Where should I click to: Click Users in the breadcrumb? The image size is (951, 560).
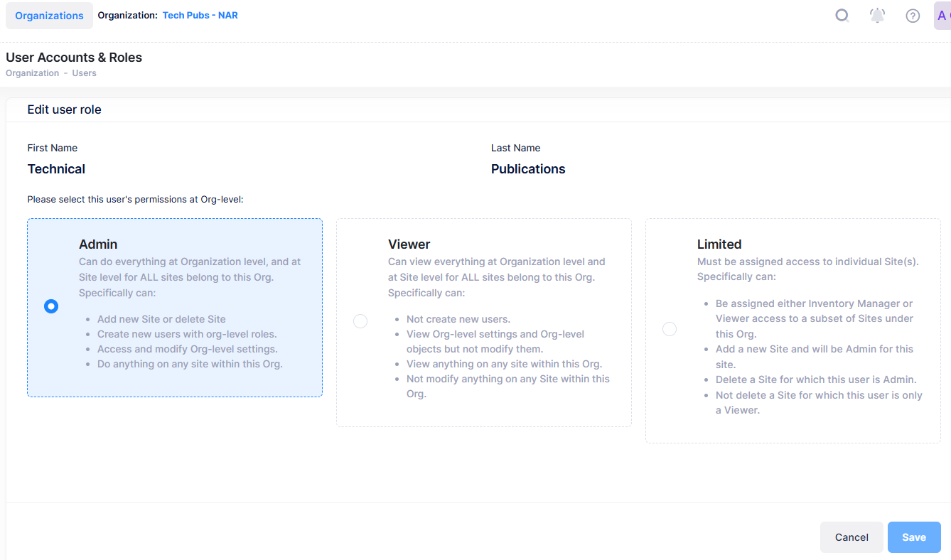(x=84, y=73)
